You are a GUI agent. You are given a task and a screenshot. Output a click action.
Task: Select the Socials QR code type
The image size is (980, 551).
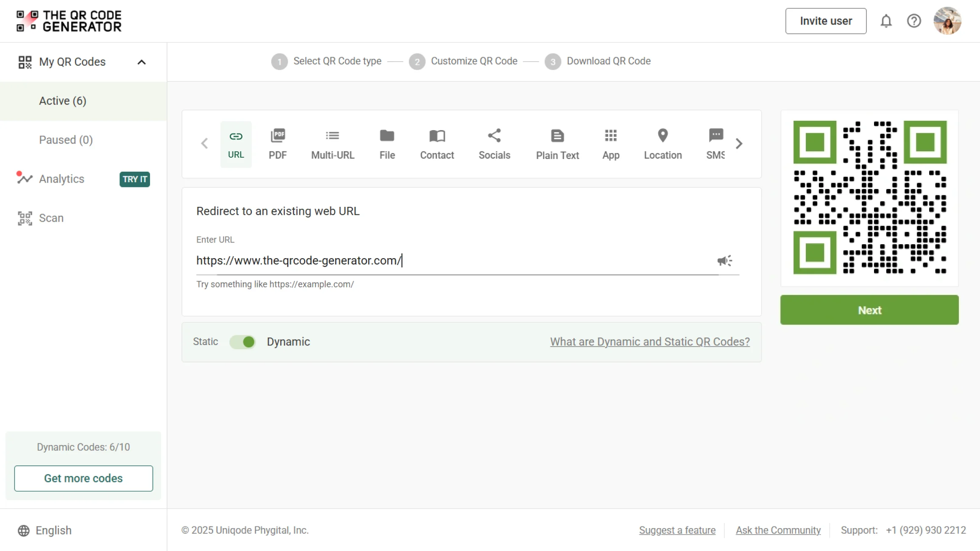point(494,144)
